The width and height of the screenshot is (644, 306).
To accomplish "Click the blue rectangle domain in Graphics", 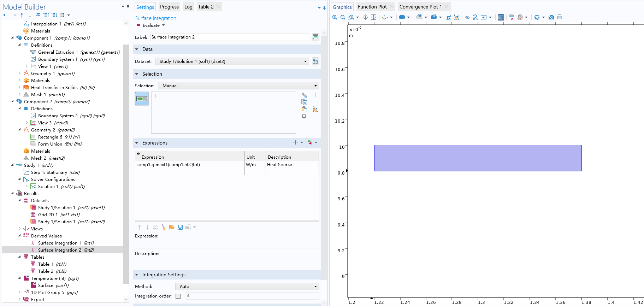I will (x=478, y=158).
